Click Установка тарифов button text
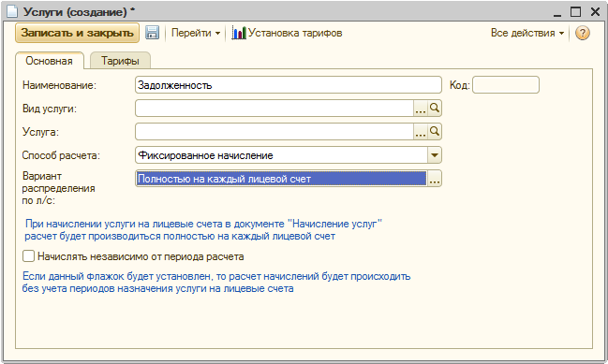Viewport: 608px width, 364px height. [295, 33]
